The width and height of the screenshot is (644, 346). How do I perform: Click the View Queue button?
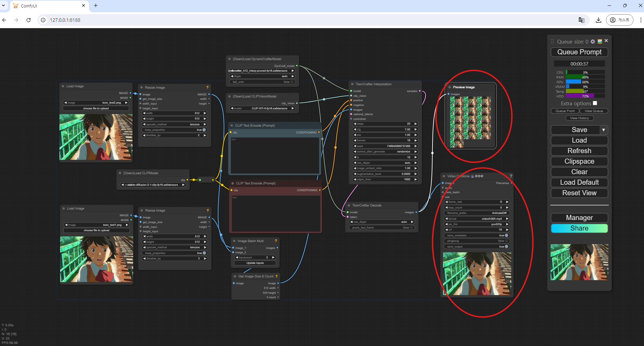[594, 111]
